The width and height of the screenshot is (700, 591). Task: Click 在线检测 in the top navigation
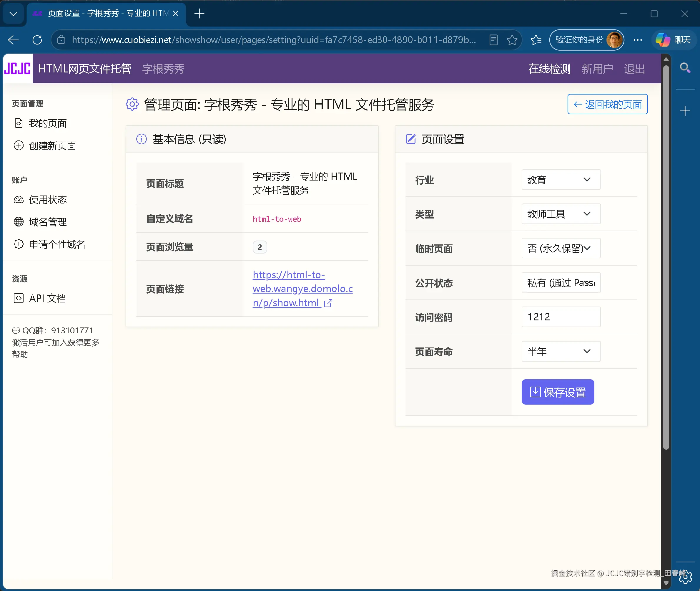click(x=549, y=69)
